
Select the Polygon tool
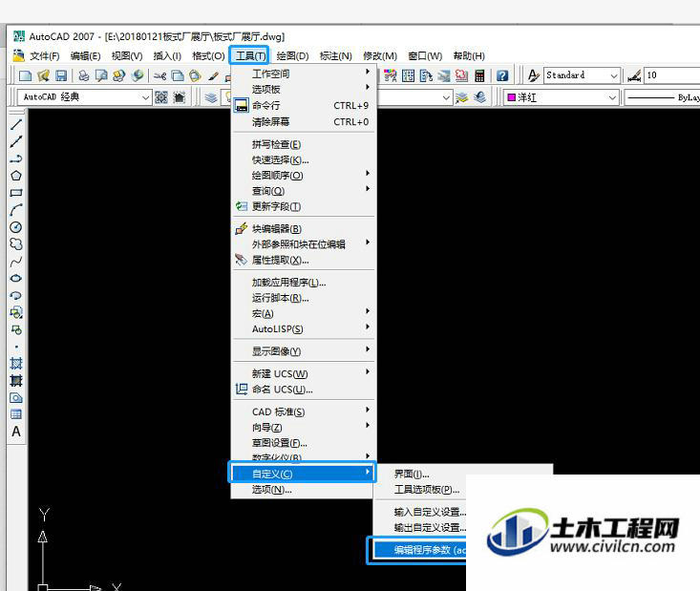(16, 176)
